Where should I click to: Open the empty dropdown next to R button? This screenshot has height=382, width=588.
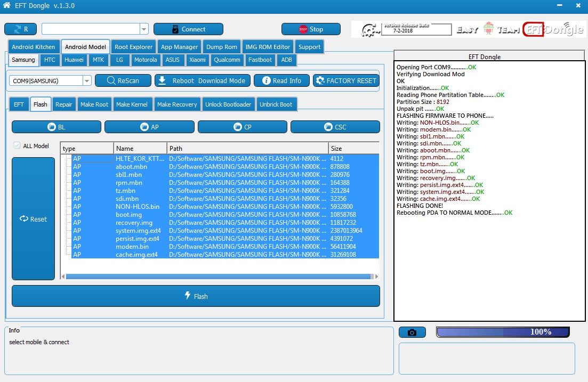pyautogui.click(x=144, y=29)
